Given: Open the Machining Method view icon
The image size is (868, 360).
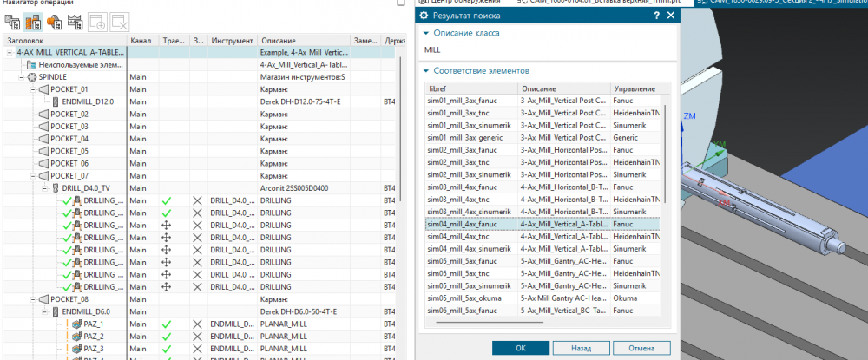Looking at the screenshot, I should pos(75,22).
